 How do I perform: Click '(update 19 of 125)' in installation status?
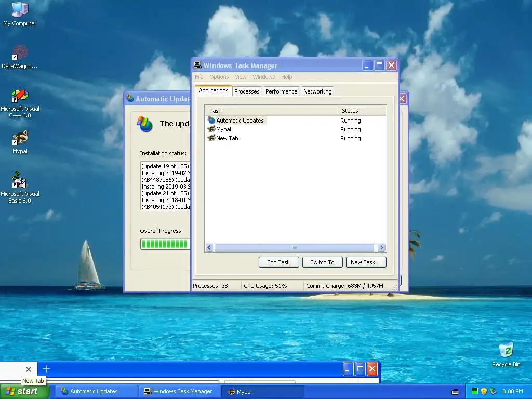point(166,166)
